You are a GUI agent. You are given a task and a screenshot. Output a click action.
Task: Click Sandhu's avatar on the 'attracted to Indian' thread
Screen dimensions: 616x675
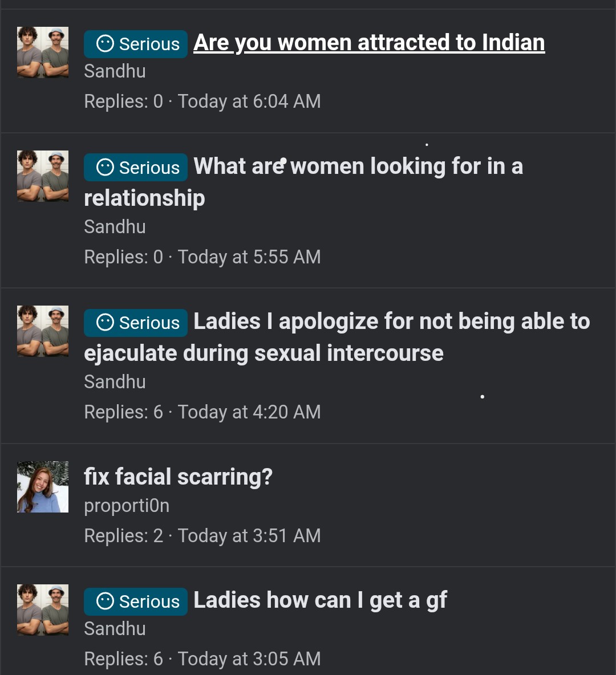(43, 52)
